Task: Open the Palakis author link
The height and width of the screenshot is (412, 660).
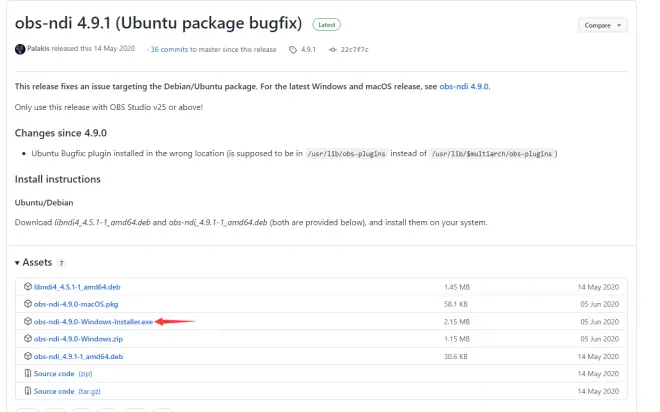Action: coord(38,48)
